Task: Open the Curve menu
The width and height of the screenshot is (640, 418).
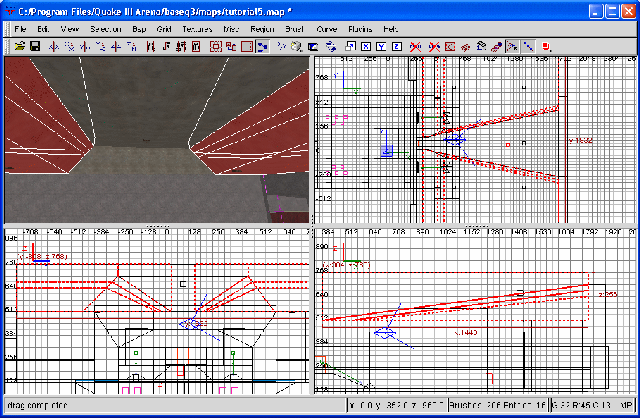Action: pos(327,29)
